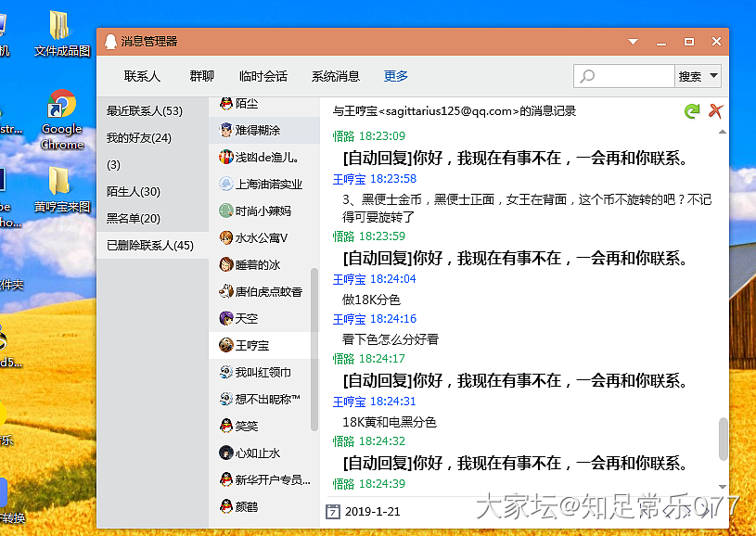Click avatar of contact 唐伯虎点蚊香
Image resolution: width=756 pixels, height=536 pixels.
pos(226,291)
